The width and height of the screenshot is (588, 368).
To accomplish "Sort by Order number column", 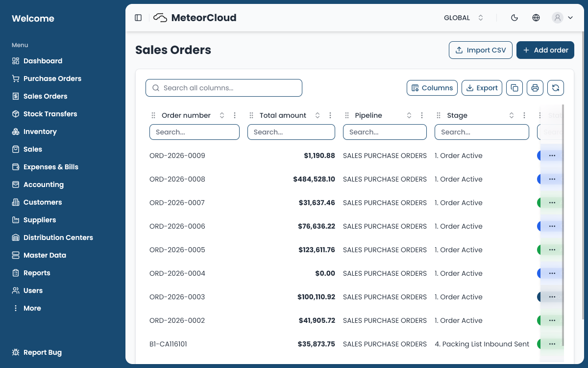I will click(x=222, y=115).
